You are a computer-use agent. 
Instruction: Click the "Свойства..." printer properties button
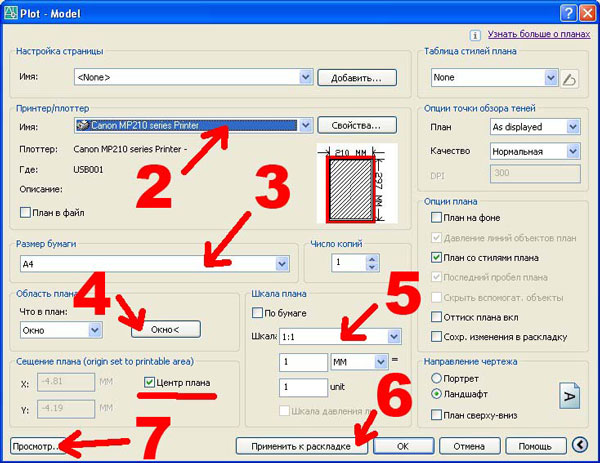click(357, 126)
